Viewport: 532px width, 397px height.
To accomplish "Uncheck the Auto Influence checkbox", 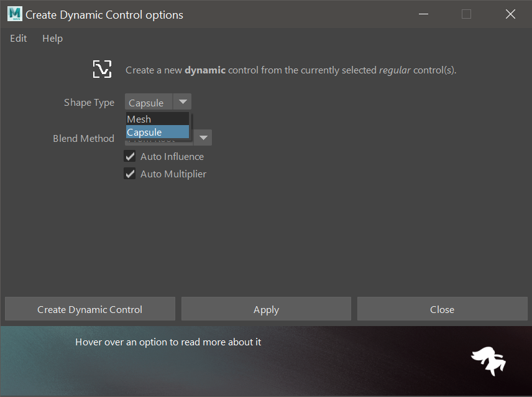I will point(130,157).
